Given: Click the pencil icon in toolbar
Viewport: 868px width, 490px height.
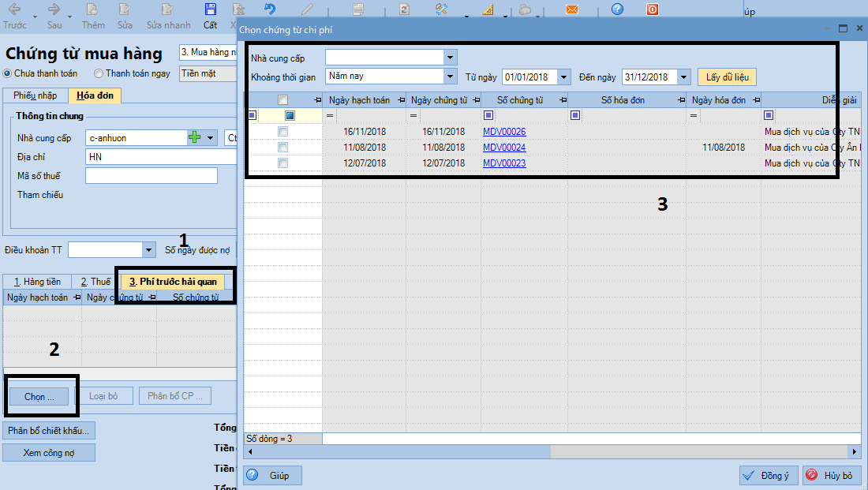Looking at the screenshot, I should click(307, 9).
